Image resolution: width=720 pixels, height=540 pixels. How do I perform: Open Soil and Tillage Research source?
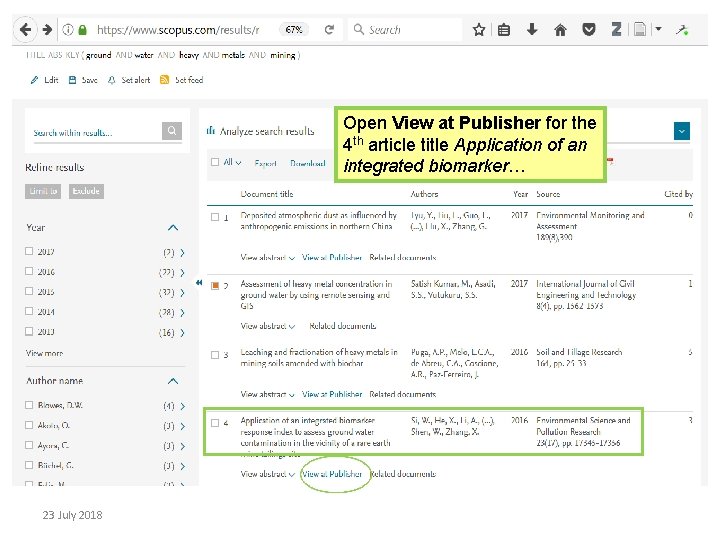[579, 352]
